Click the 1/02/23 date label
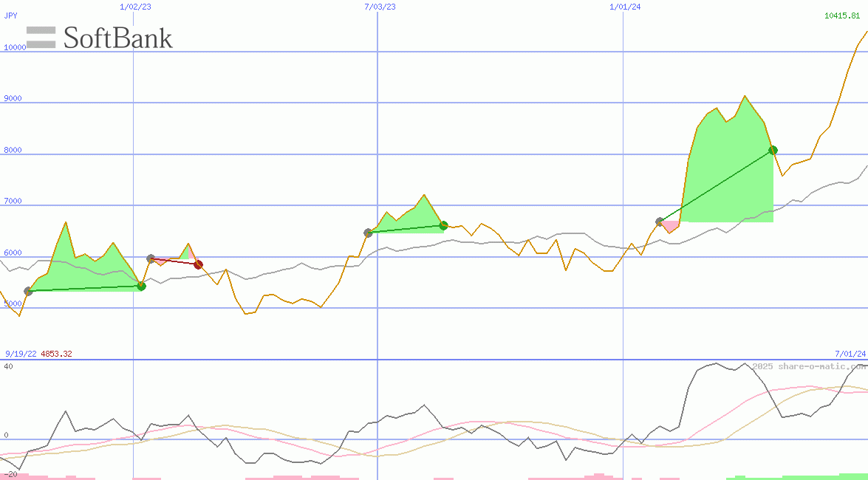 (135, 7)
